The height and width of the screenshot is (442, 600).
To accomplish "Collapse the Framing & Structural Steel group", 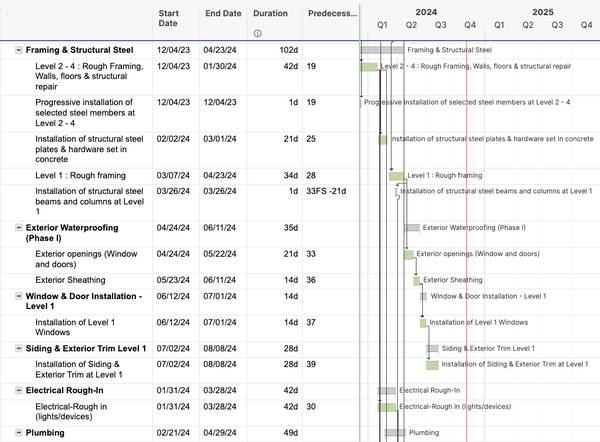I will pyautogui.click(x=18, y=50).
